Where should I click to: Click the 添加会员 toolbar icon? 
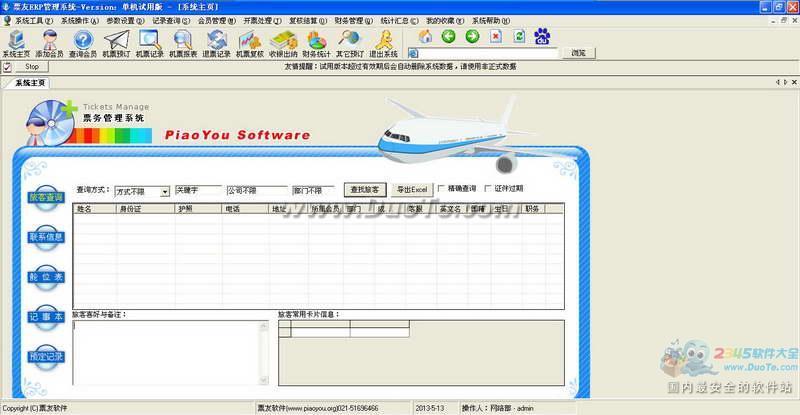click(49, 43)
